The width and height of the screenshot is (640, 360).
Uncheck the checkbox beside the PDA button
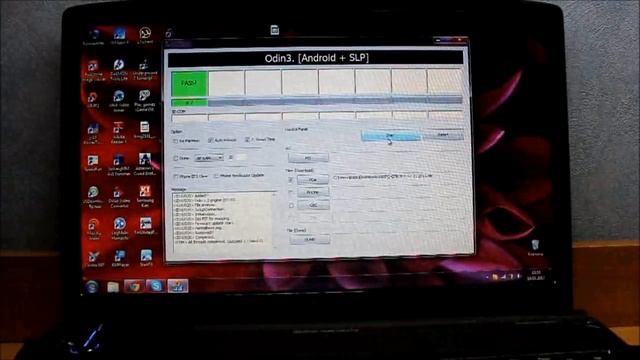tap(291, 180)
